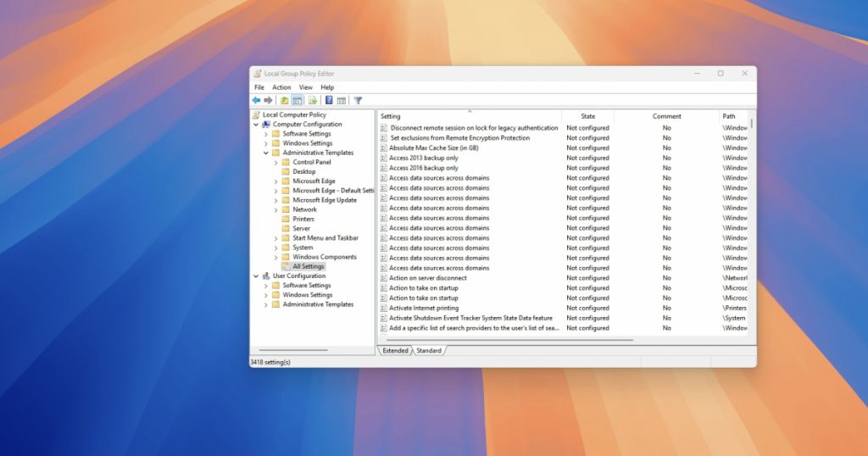Expand the Windows Components folder chevron
The height and width of the screenshot is (456, 868).
click(x=275, y=257)
